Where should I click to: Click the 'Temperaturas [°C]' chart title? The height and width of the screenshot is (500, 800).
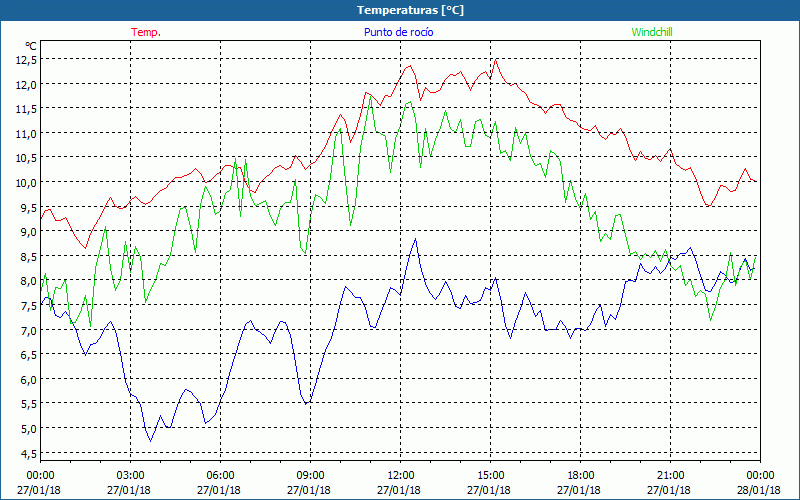[410, 10]
